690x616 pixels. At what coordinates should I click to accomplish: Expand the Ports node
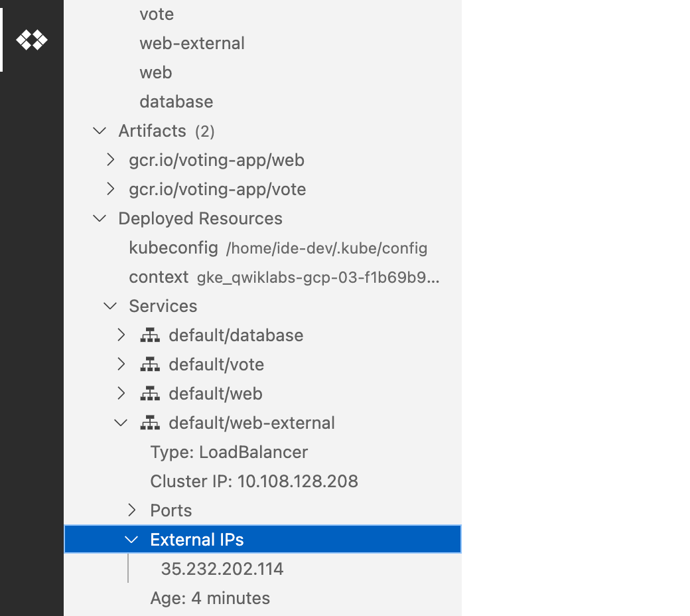tap(131, 510)
